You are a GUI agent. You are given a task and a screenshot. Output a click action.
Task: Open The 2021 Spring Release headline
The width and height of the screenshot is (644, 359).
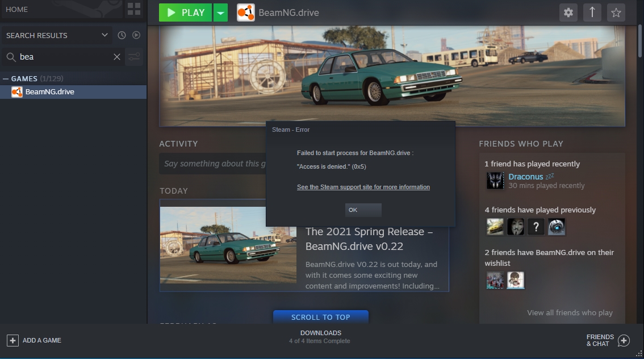(x=369, y=239)
